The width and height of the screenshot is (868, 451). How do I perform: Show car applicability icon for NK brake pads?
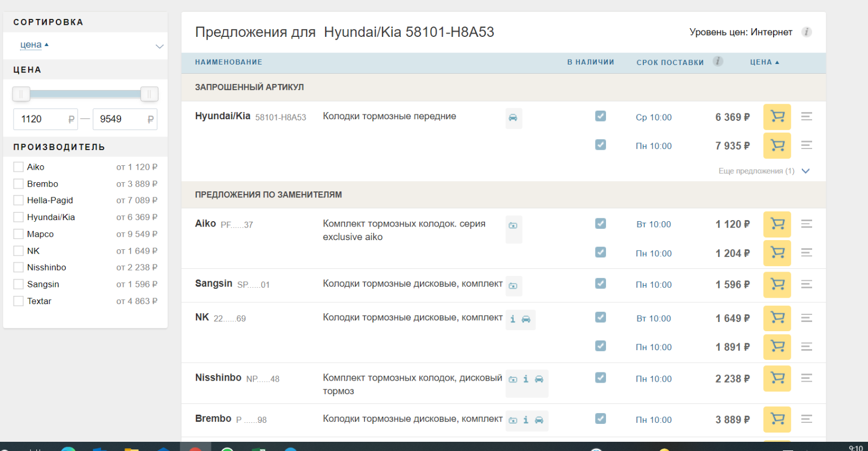click(526, 319)
